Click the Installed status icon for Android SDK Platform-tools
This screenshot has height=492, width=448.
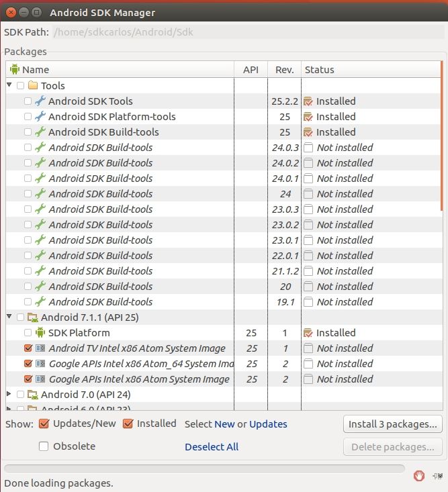[x=308, y=117]
